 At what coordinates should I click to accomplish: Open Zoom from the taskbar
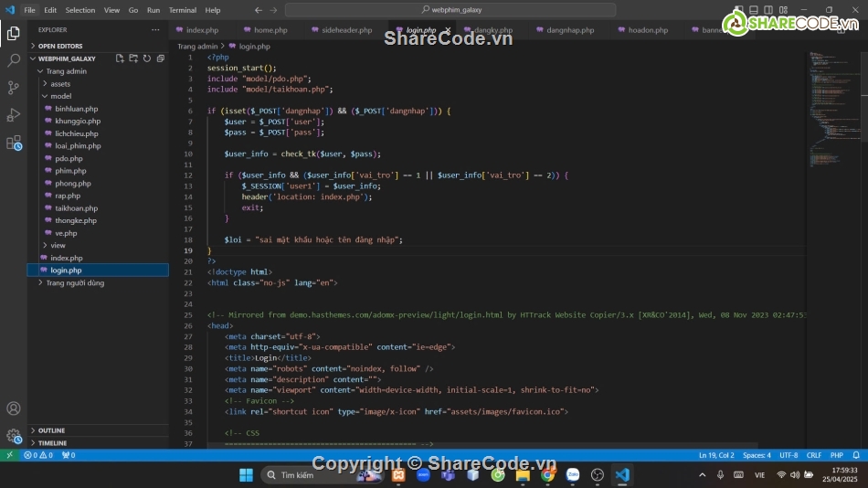423,475
